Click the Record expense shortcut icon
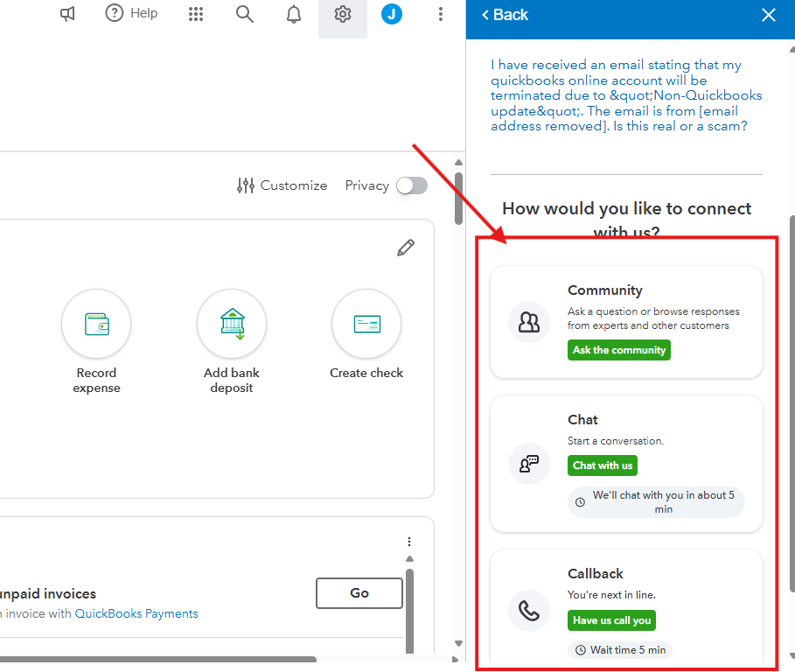795x672 pixels. click(96, 324)
